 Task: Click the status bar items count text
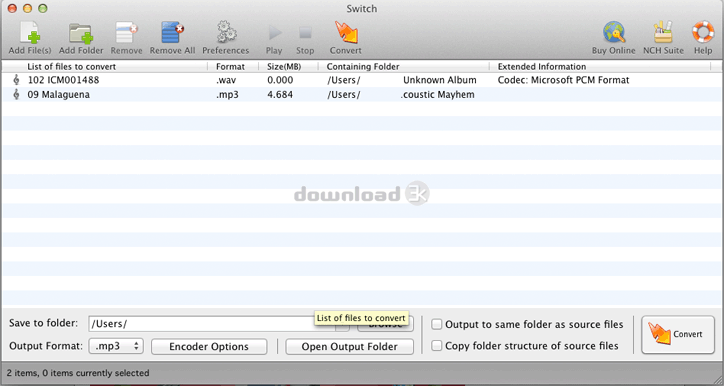coord(78,373)
